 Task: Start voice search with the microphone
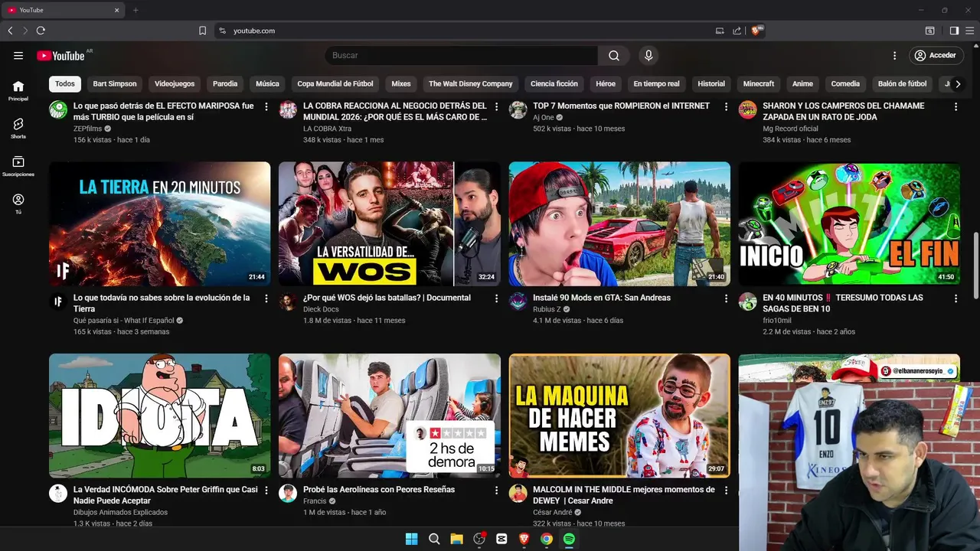648,55
